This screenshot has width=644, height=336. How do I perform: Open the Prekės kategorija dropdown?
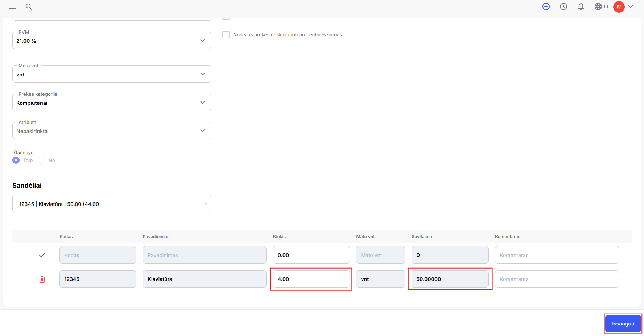point(112,102)
